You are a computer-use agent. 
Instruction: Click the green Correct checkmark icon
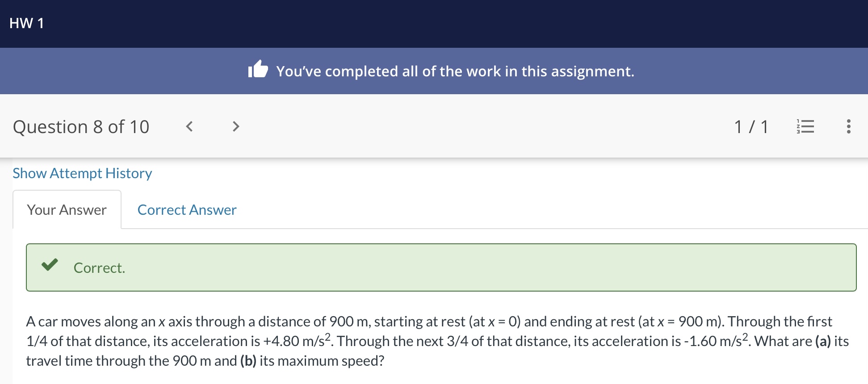tap(50, 265)
